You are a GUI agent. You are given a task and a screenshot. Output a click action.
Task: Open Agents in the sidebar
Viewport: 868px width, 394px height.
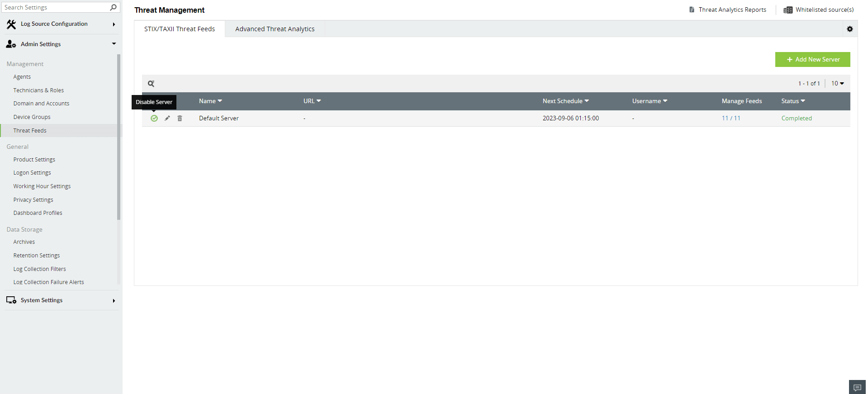tap(22, 77)
